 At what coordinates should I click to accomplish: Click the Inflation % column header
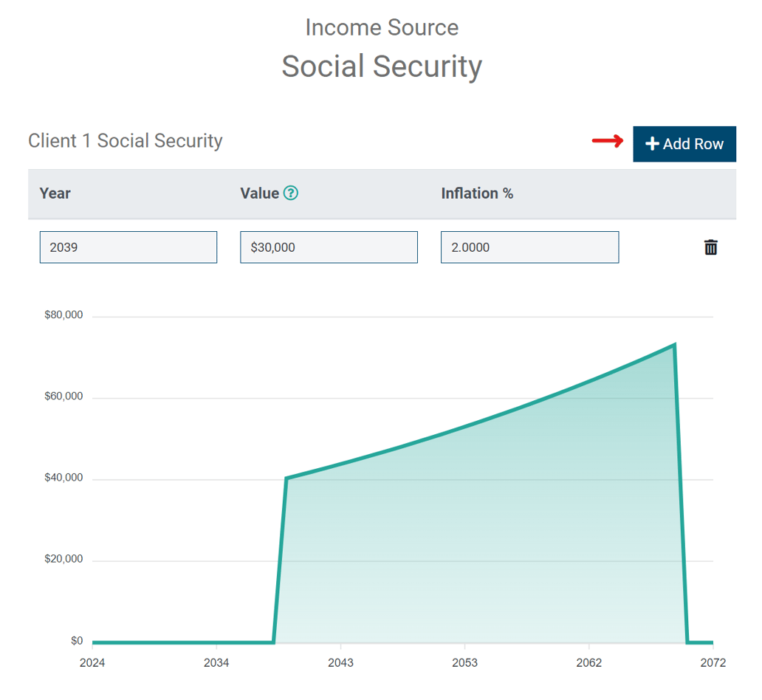pos(477,193)
